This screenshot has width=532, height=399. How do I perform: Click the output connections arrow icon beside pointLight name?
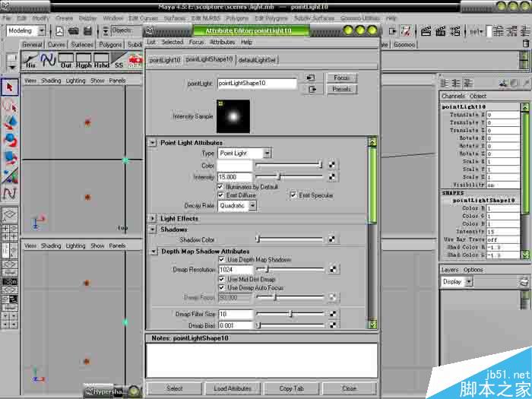(310, 89)
